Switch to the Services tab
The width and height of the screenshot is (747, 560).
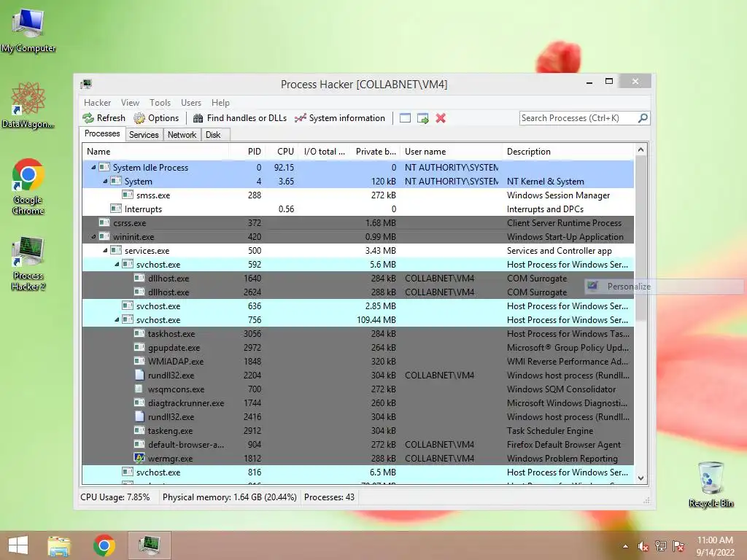click(x=144, y=135)
